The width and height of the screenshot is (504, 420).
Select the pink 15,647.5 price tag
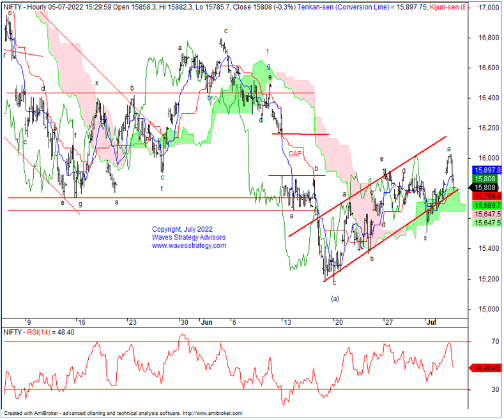487,214
